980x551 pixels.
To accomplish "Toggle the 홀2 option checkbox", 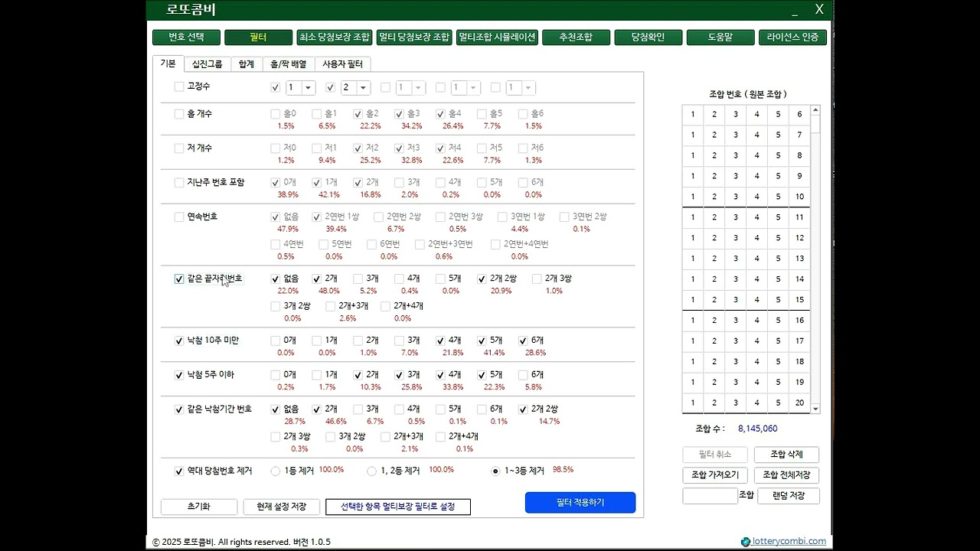I will [358, 114].
